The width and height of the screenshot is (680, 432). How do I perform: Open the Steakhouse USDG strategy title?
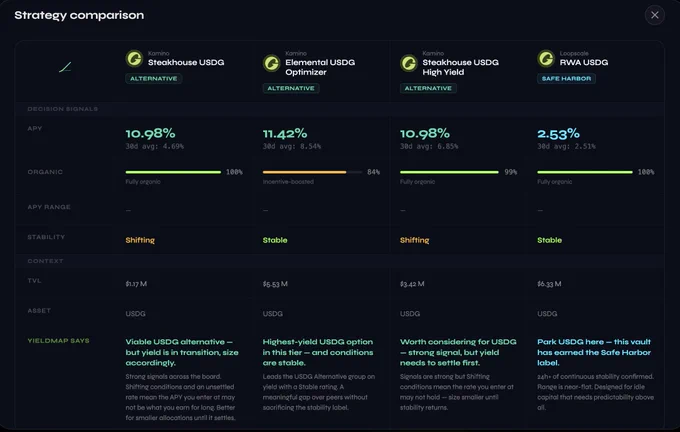tap(186, 62)
